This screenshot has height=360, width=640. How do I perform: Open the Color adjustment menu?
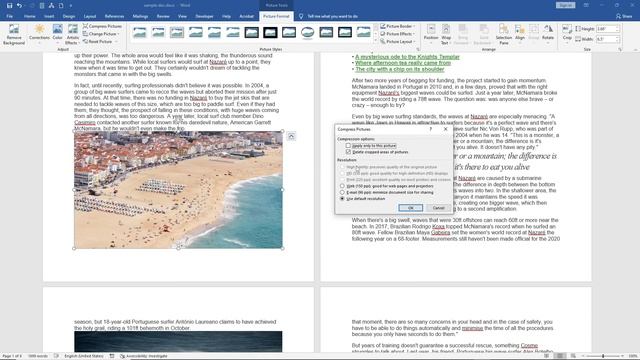(x=58, y=34)
